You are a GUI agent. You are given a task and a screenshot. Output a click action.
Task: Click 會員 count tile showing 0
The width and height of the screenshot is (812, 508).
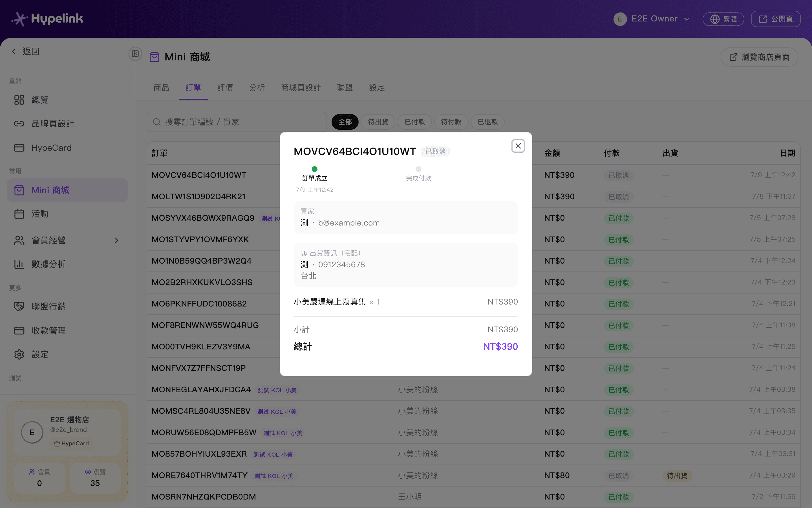(39, 478)
